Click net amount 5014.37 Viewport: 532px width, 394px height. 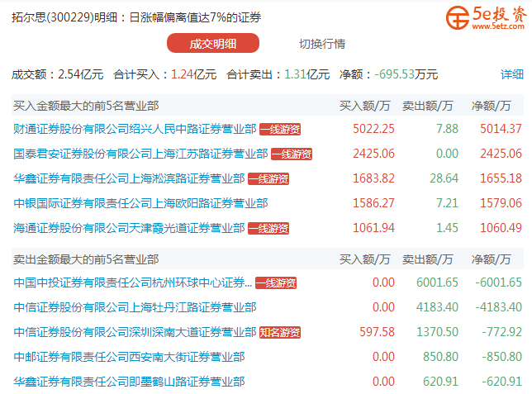501,129
